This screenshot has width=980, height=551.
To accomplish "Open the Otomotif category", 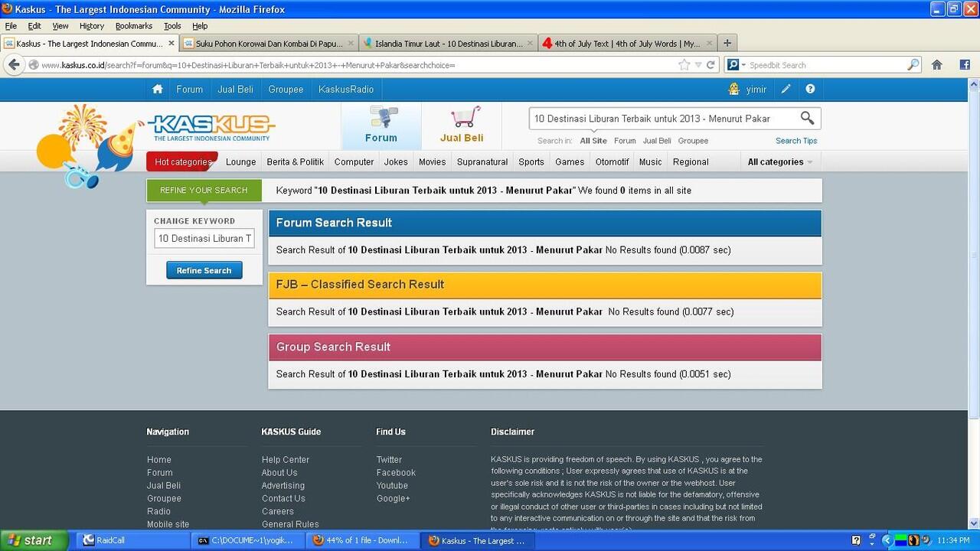I will point(612,161).
